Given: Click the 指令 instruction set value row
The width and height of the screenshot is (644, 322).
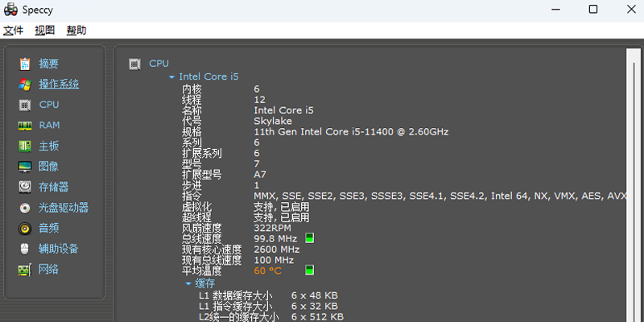Looking at the screenshot, I should tap(440, 196).
